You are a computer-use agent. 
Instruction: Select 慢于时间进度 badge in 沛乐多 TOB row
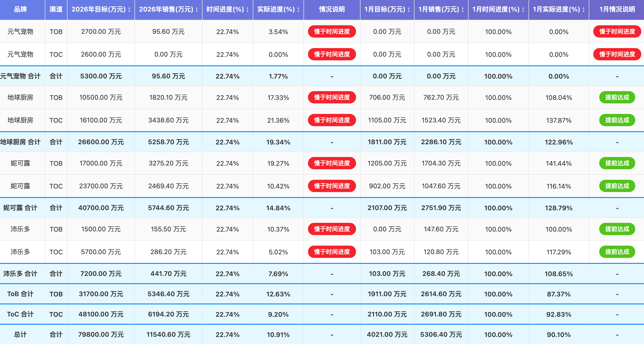(332, 229)
